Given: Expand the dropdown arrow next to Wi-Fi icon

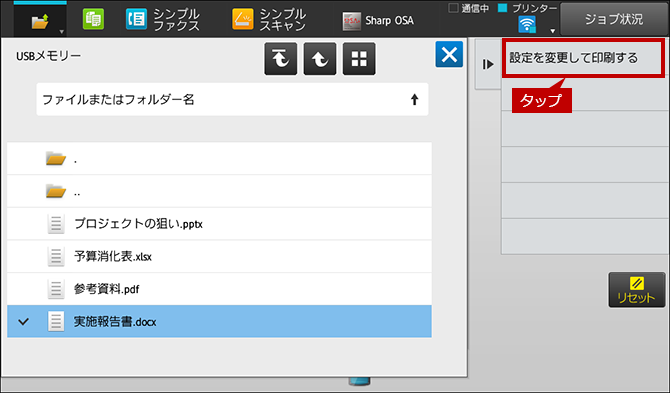Looking at the screenshot, I should [552, 31].
